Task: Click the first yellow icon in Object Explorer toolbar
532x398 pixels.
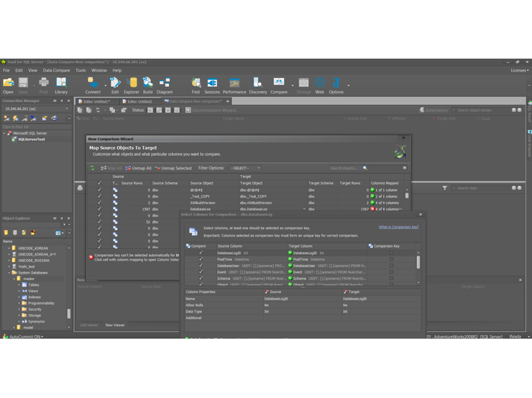Action: (x=6, y=232)
